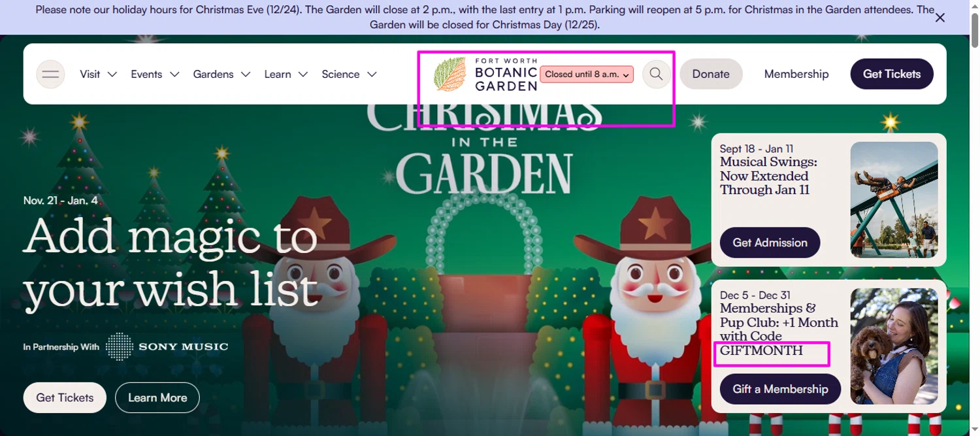Open the hamburger menu icon
Screen dimensions: 980x436
[50, 74]
